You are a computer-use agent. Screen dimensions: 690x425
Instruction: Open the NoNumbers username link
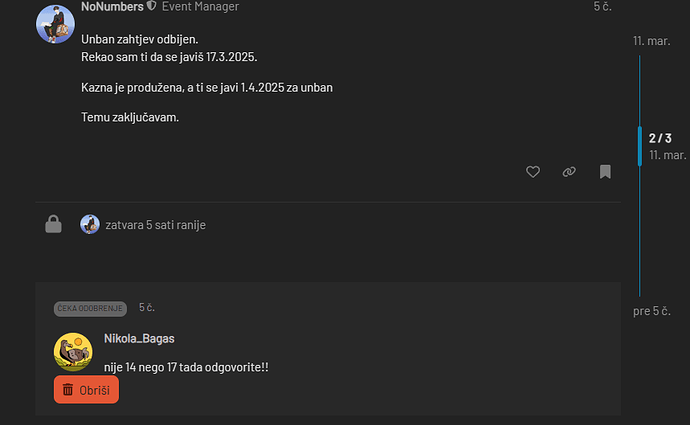click(x=112, y=7)
